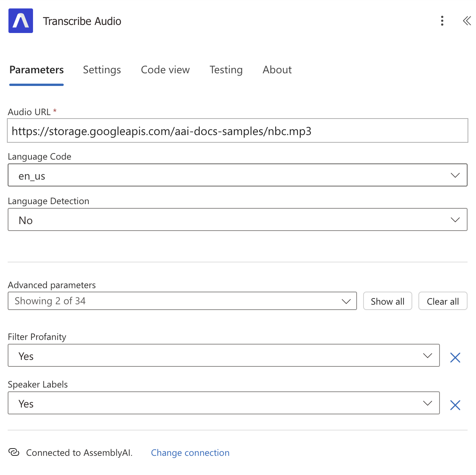Remove the Filter Profanity parameter with its X
The width and height of the screenshot is (476, 475).
pos(455,357)
